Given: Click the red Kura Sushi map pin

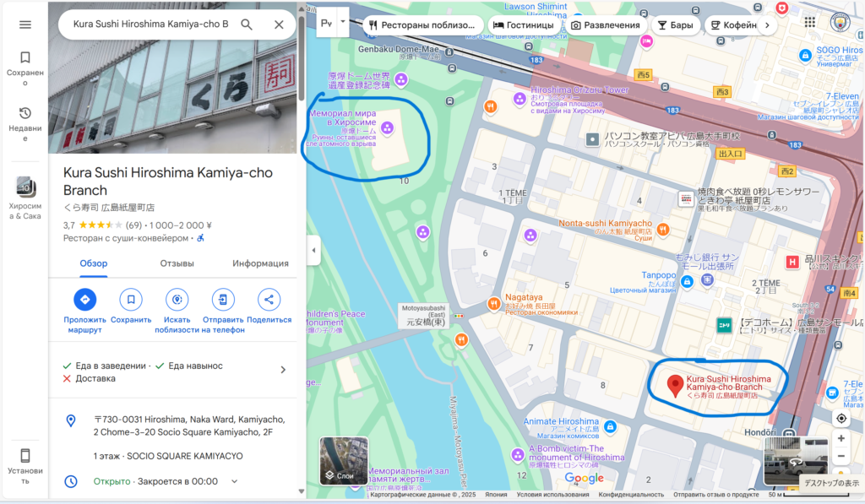Looking at the screenshot, I should tap(675, 386).
